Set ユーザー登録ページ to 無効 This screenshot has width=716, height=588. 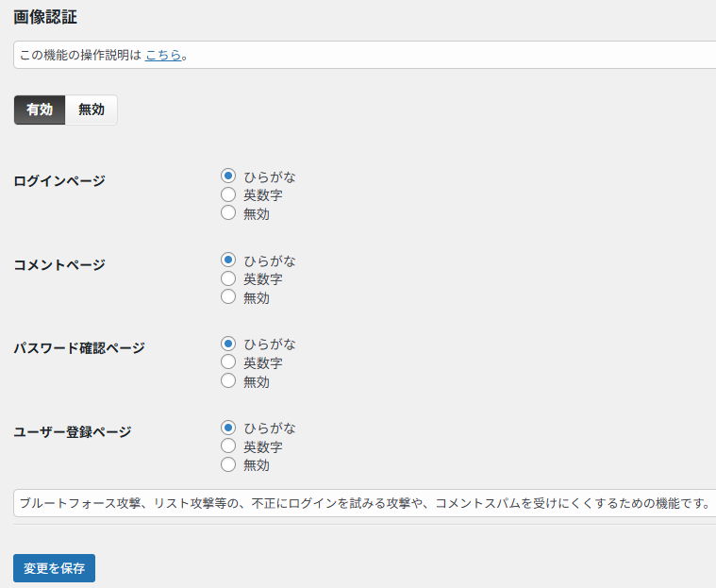tap(227, 464)
